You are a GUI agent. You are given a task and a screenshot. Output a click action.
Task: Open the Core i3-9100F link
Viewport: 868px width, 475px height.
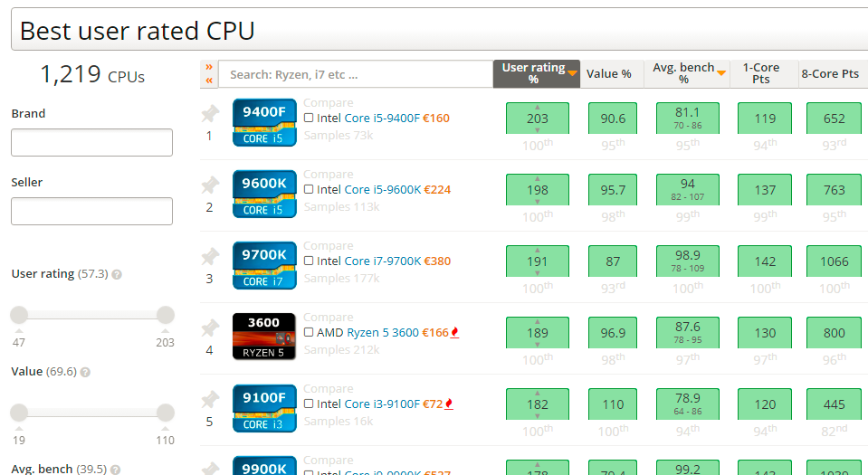pos(382,404)
